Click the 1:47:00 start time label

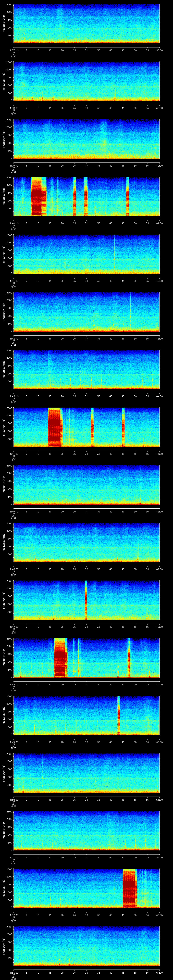14,627
